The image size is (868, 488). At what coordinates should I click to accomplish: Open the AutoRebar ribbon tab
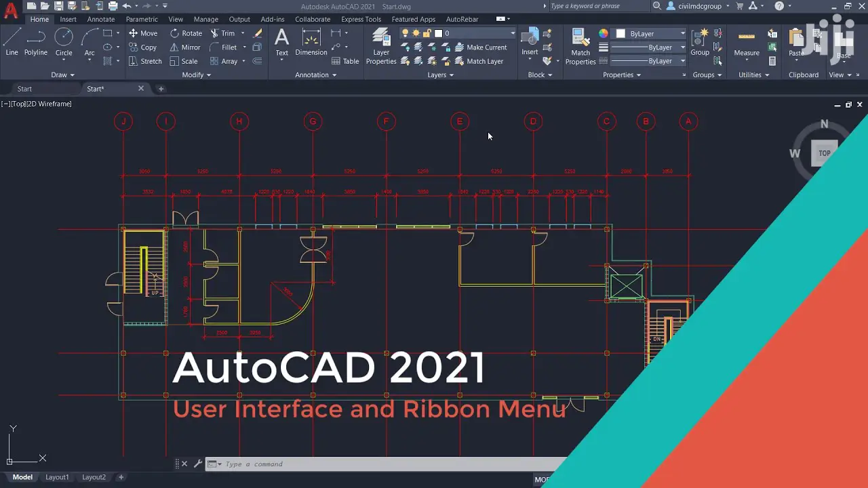tap(462, 19)
